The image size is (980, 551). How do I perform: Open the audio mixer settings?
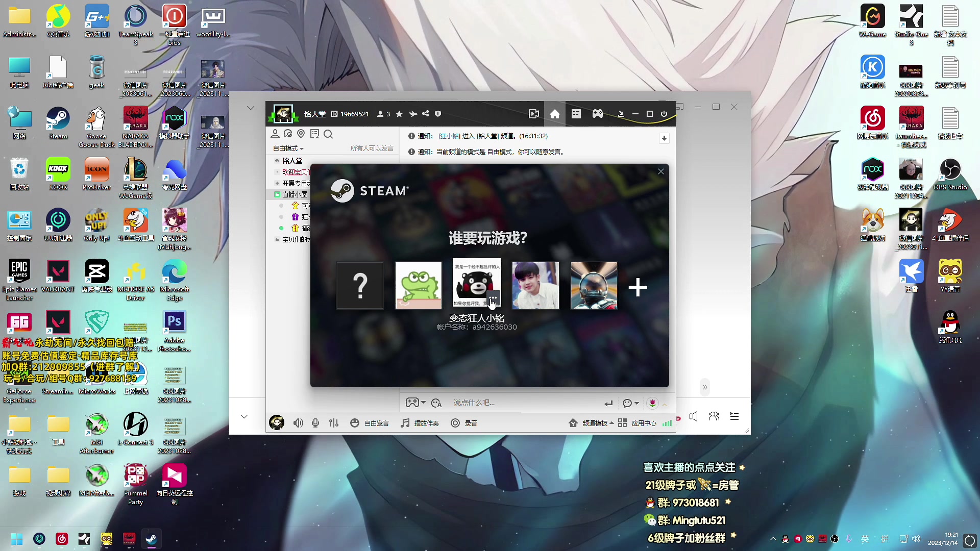[x=334, y=423]
